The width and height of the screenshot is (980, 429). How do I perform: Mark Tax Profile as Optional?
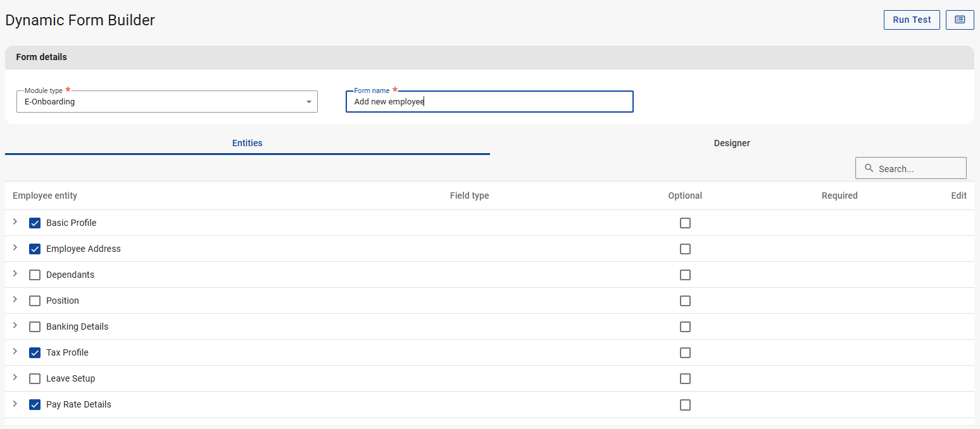pos(685,353)
